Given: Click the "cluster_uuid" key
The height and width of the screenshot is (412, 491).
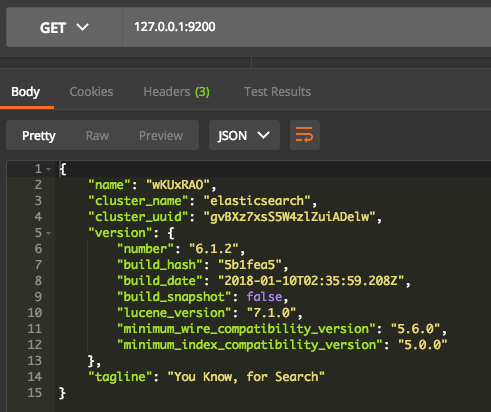Looking at the screenshot, I should (138, 217).
